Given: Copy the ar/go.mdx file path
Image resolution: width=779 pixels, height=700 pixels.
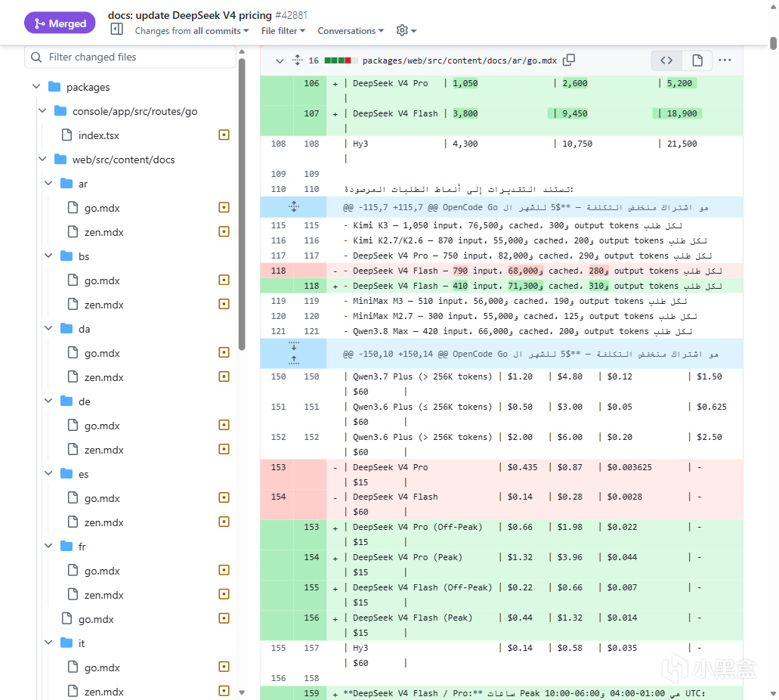Looking at the screenshot, I should pos(569,60).
